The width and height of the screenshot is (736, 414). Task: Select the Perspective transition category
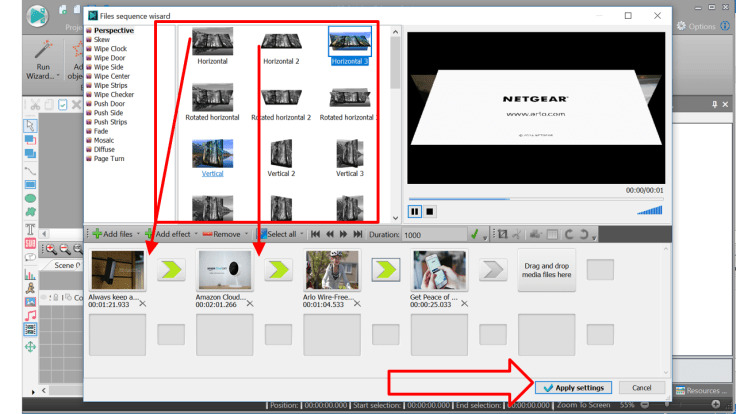(114, 31)
